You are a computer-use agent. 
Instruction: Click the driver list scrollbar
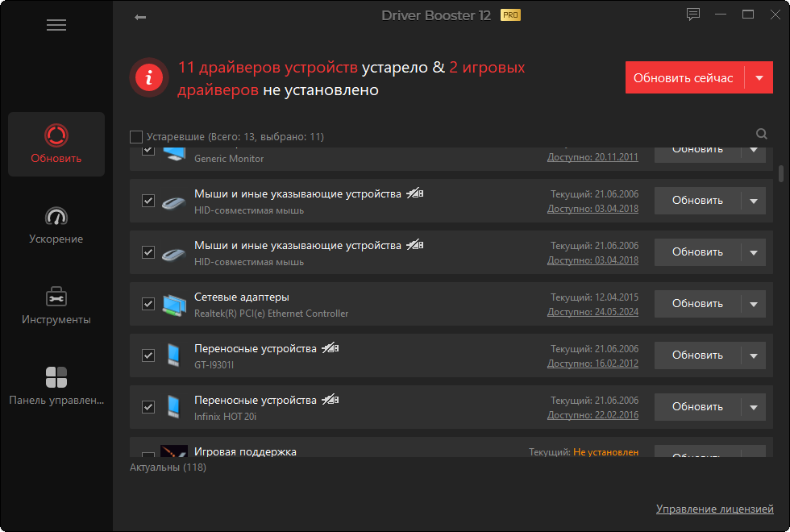(780, 174)
